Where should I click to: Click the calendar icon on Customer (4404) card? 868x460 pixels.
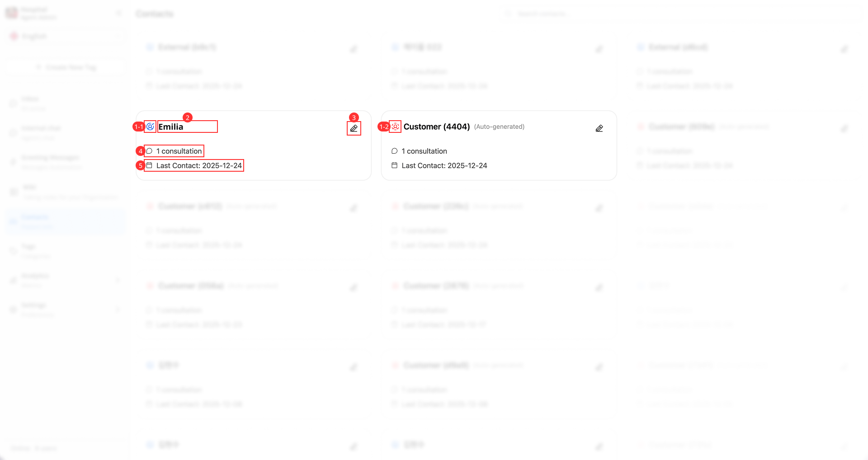click(394, 165)
